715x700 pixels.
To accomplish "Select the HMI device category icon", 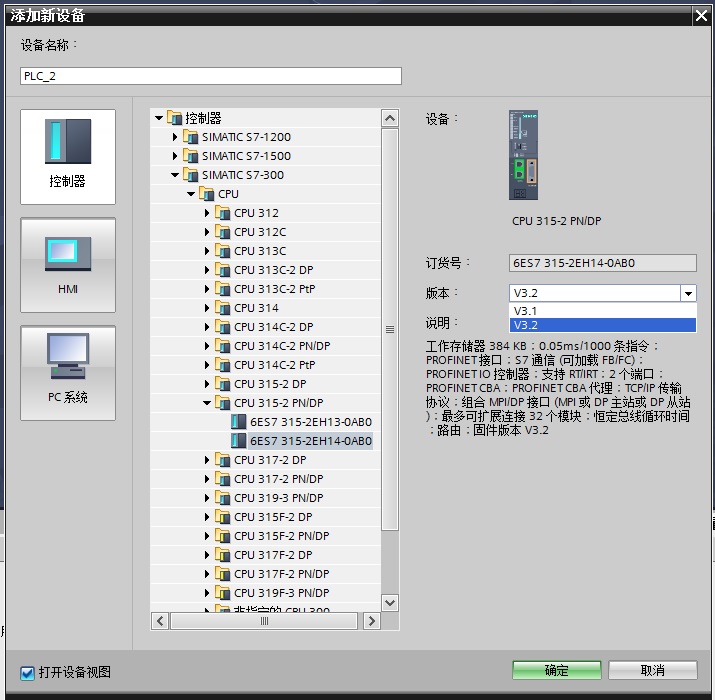I will [67, 265].
